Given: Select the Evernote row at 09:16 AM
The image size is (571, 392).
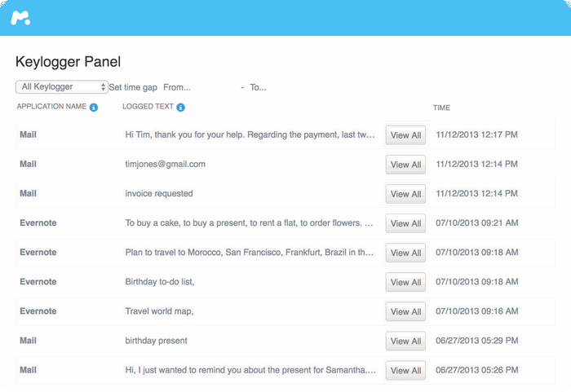Looking at the screenshot, I should 285,311.
